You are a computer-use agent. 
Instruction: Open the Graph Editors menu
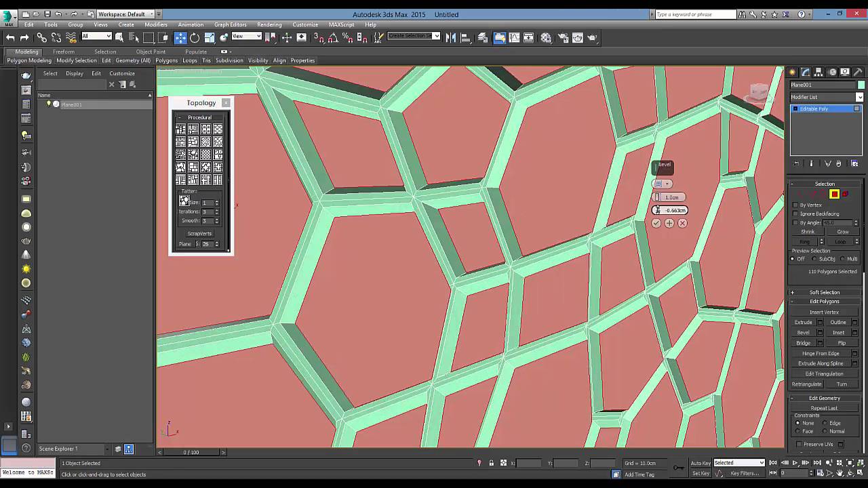tap(231, 24)
